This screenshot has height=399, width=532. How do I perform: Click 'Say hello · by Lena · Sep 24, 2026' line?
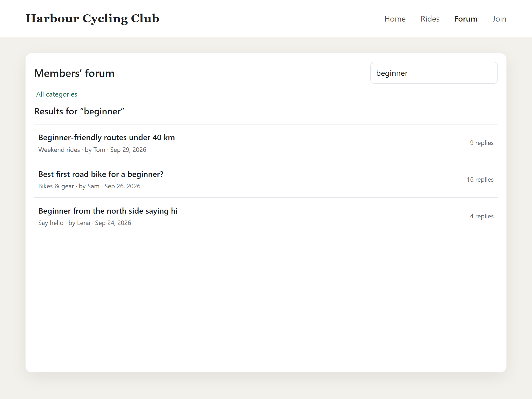[85, 223]
